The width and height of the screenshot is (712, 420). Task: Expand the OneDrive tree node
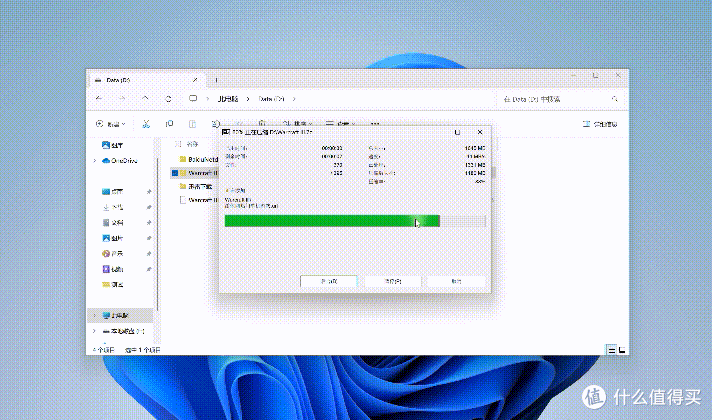tap(94, 161)
